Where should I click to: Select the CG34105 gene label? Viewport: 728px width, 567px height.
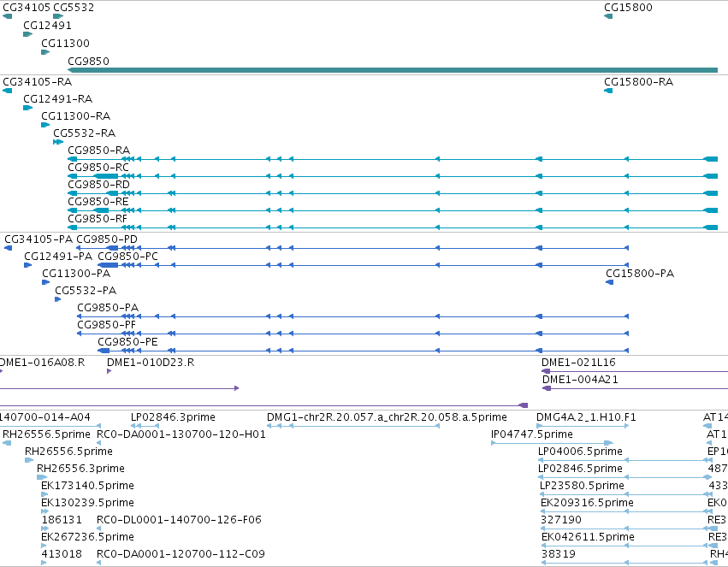[x=27, y=8]
